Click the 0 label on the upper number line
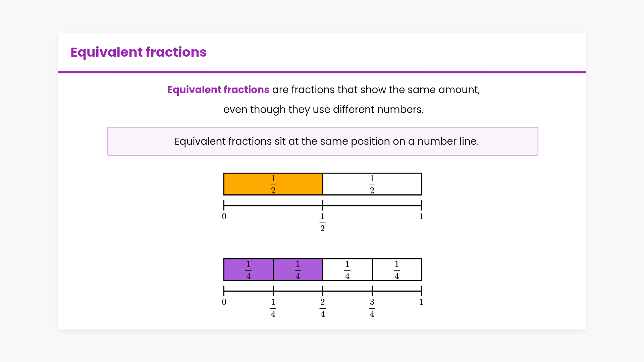This screenshot has height=362, width=644. (x=224, y=217)
